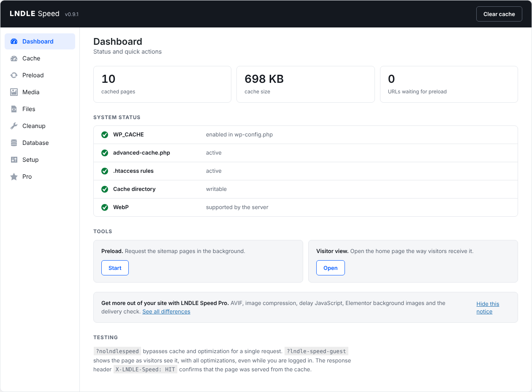The image size is (532, 392).
Task: Click the Dashboard gauge icon in sidebar
Action: (14, 41)
